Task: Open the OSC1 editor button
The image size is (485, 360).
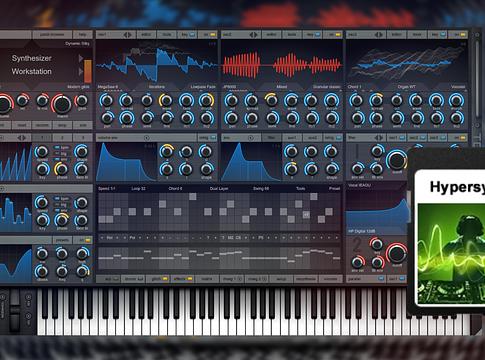Action: click(x=146, y=35)
